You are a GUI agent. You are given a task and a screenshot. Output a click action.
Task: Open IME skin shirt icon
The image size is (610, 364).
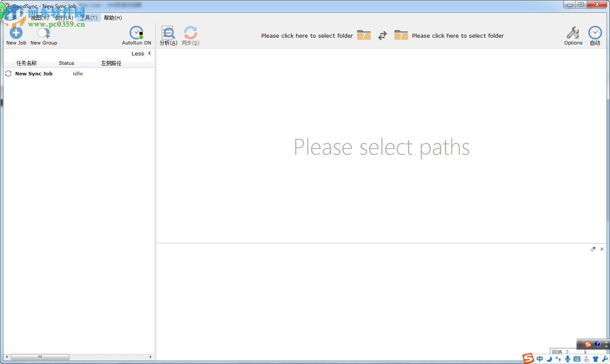[x=596, y=359]
